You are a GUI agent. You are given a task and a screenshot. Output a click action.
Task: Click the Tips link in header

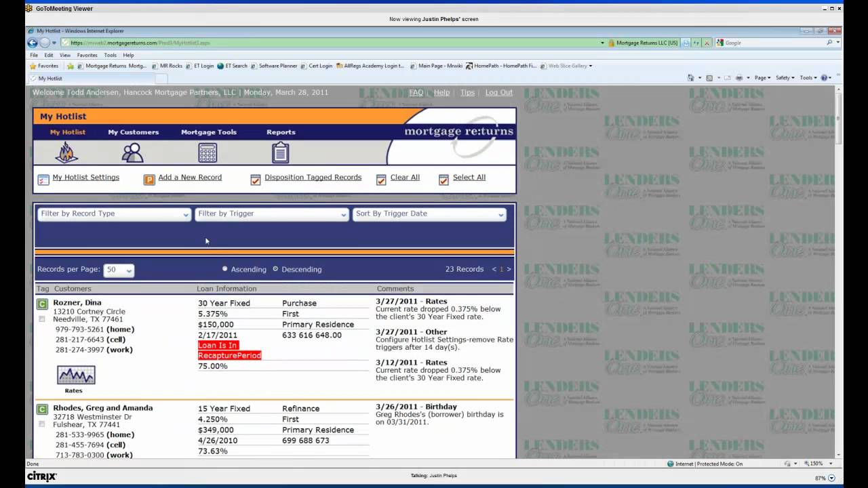(x=467, y=92)
